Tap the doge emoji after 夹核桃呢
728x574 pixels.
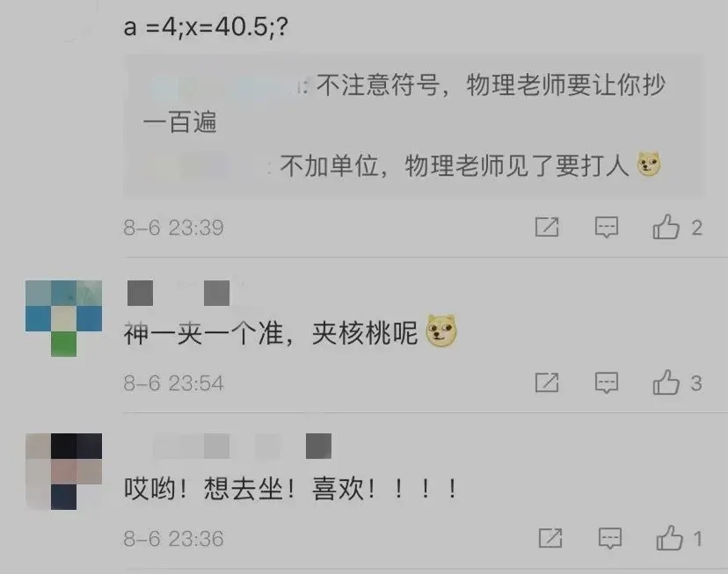[441, 331]
